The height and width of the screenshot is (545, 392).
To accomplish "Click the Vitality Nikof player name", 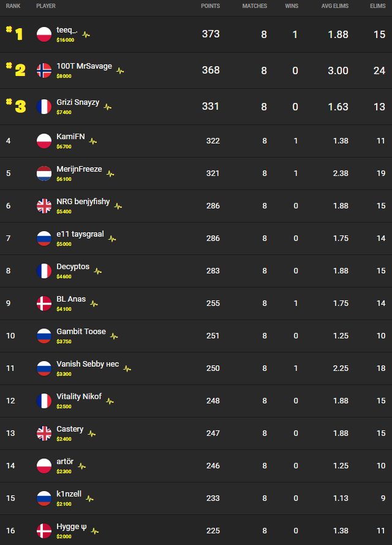I will 79,397.
